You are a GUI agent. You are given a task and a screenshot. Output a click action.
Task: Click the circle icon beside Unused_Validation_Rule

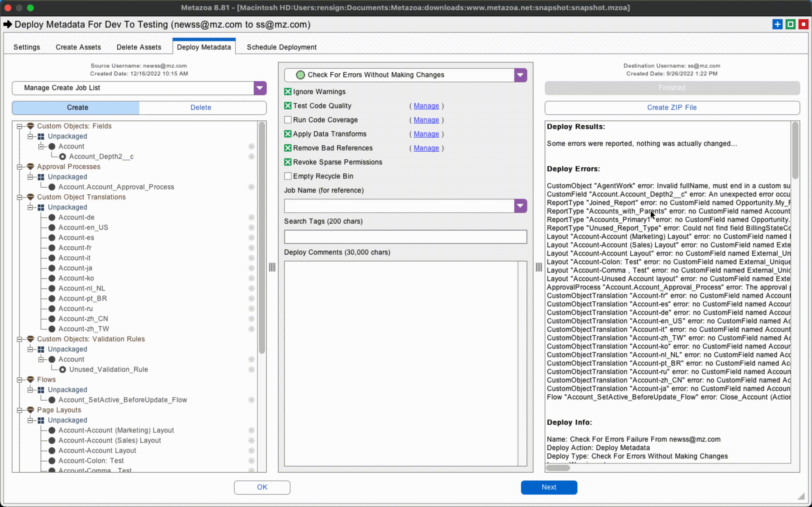tap(62, 370)
